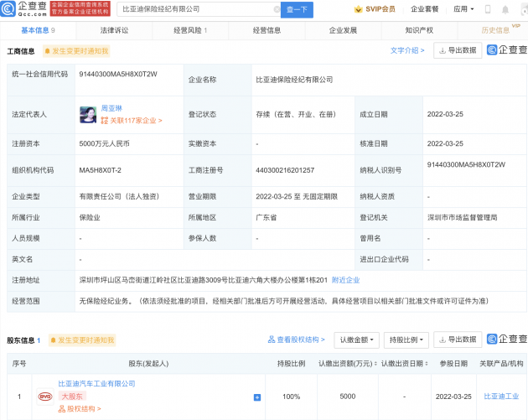The height and width of the screenshot is (420, 528).
Task: Click 发生变更时通知我 beside 工商信息
Action: click(x=76, y=51)
